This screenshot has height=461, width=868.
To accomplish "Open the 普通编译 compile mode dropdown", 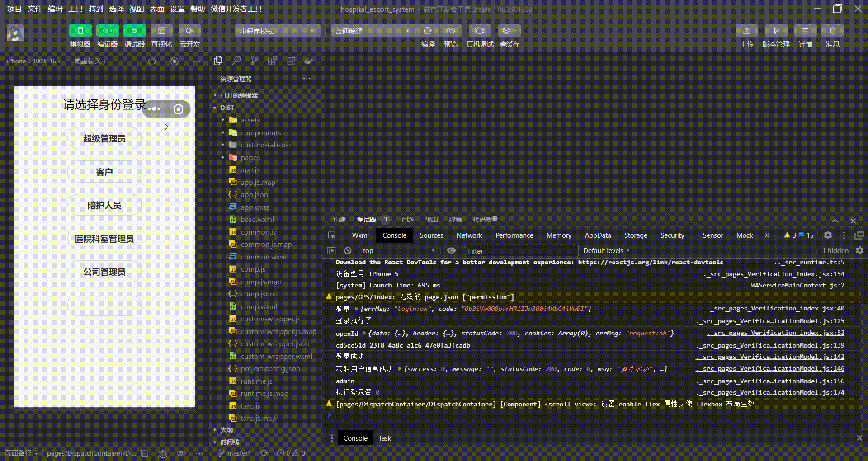I will click(371, 30).
